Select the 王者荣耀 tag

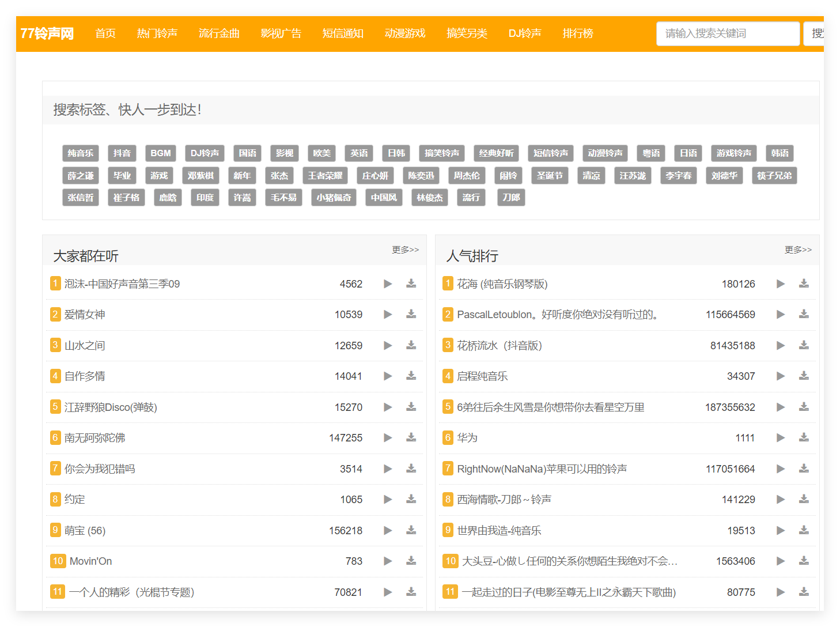click(325, 175)
